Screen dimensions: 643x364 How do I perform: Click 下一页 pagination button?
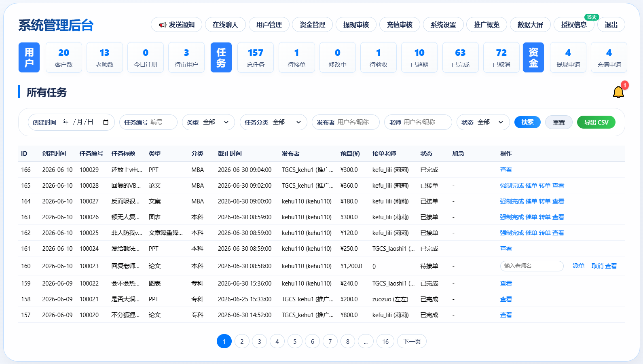coord(412,341)
